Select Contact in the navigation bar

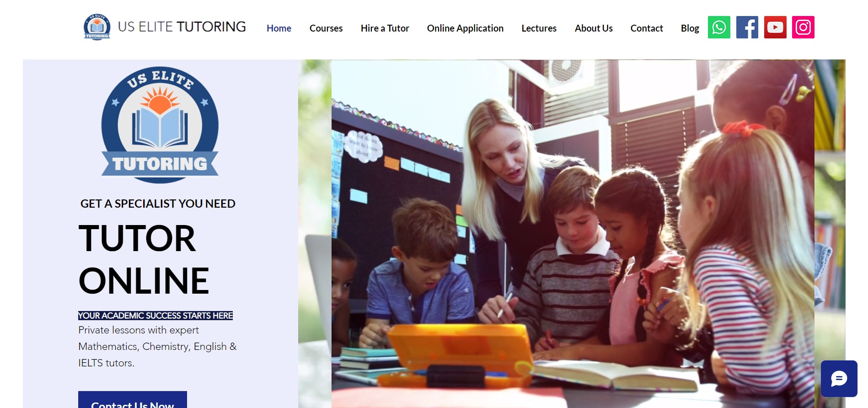(646, 28)
